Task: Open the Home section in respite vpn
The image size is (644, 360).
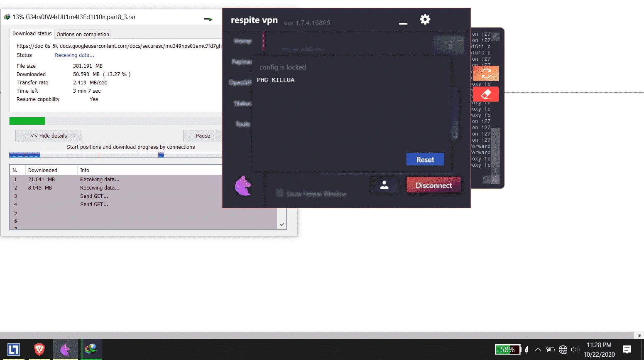Action: pyautogui.click(x=243, y=41)
